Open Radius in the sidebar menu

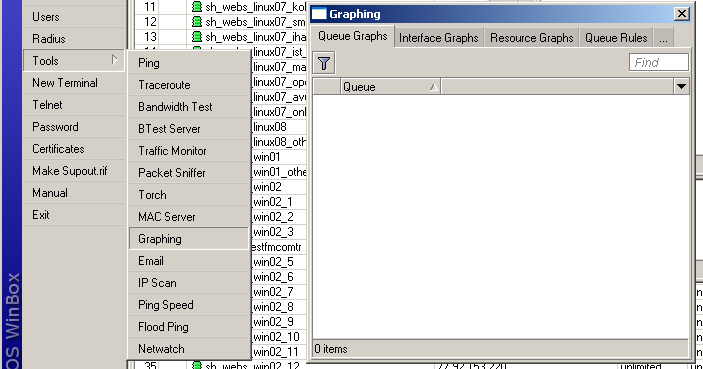click(x=74, y=39)
